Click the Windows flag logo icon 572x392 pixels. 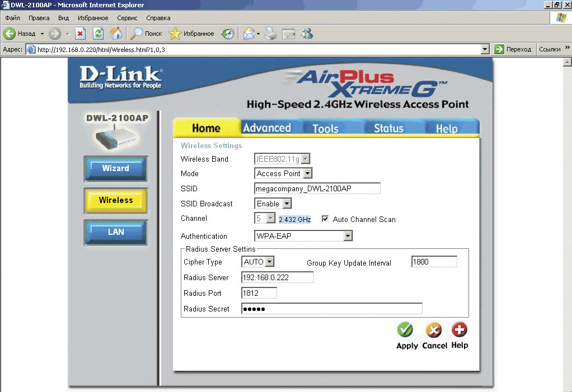pyautogui.click(x=561, y=17)
